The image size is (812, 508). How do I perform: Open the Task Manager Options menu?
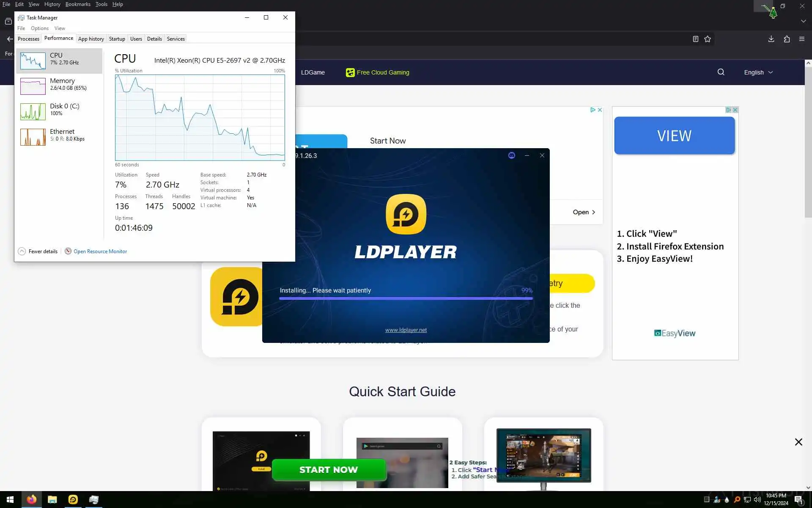tap(39, 28)
